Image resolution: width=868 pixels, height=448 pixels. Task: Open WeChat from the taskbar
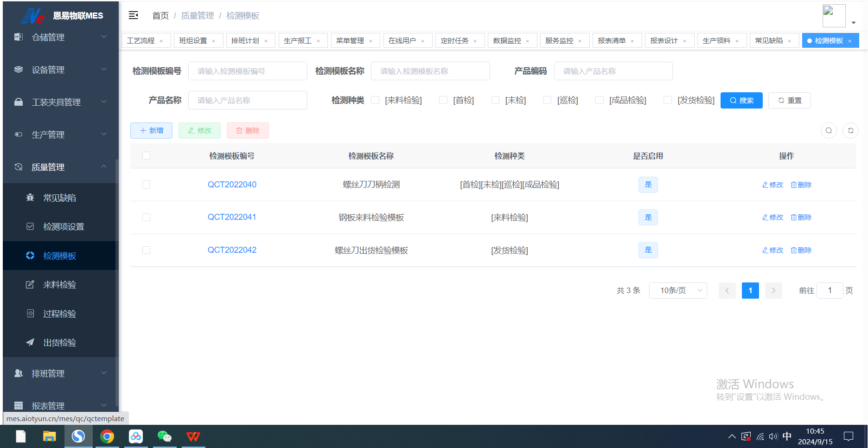(x=165, y=436)
